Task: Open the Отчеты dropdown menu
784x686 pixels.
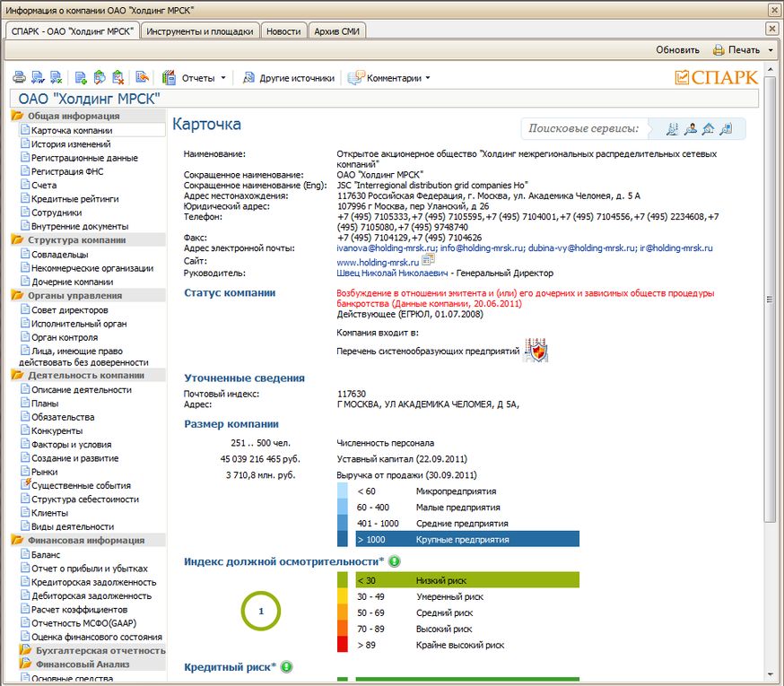Action: [x=195, y=78]
